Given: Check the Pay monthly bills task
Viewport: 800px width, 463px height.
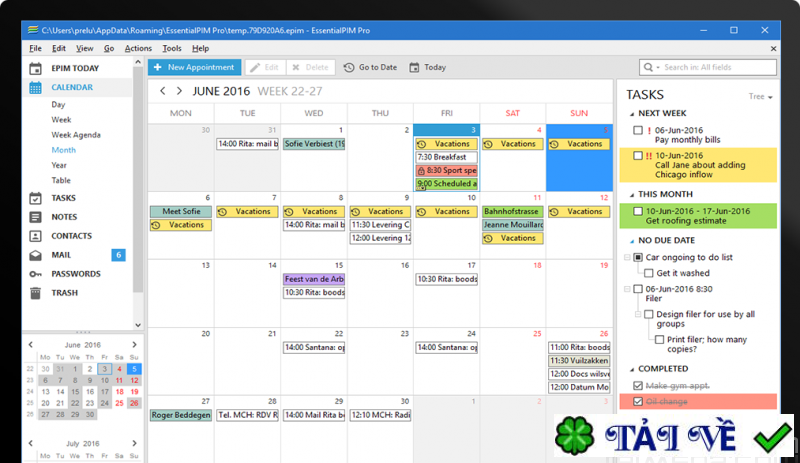Looking at the screenshot, I should 638,130.
